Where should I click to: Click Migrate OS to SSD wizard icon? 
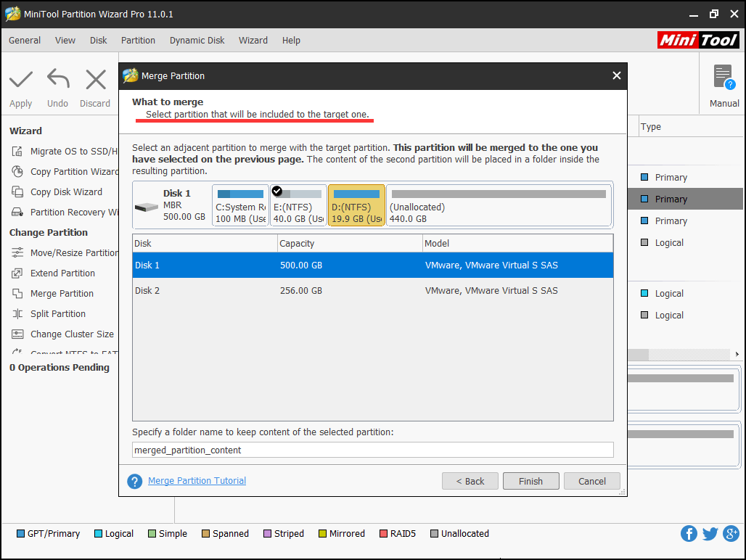pos(17,151)
